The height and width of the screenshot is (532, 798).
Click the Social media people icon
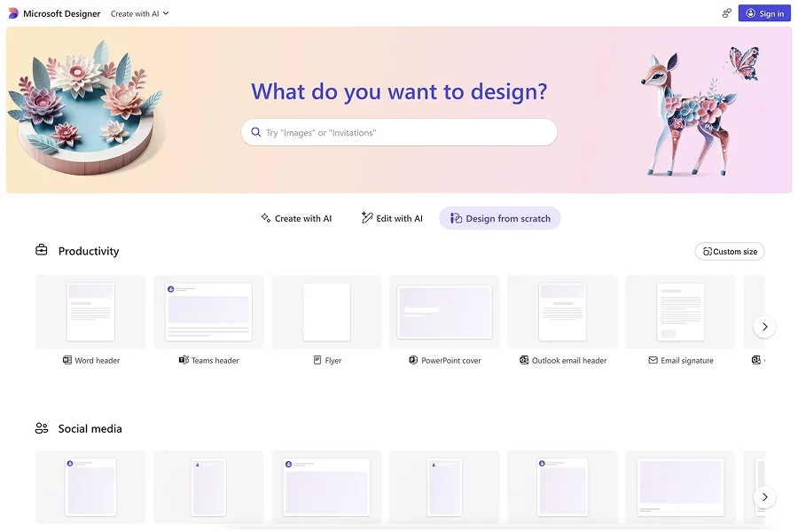[x=42, y=428]
